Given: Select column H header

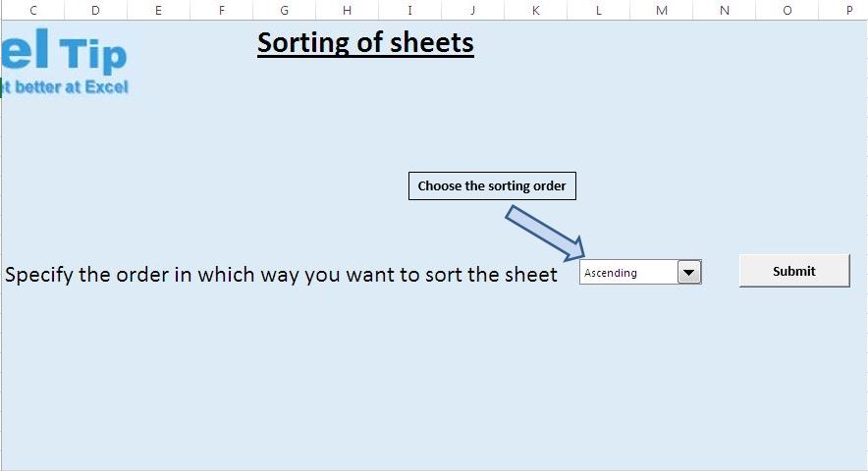Looking at the screenshot, I should point(347,10).
